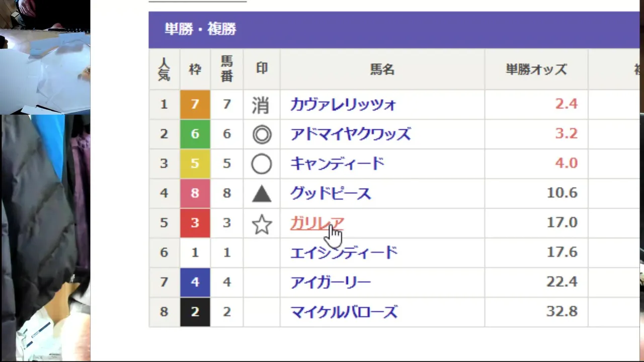Viewport: 644px width, 362px height.
Task: Click the black triangle ▲ mark icon
Action: pos(262,194)
